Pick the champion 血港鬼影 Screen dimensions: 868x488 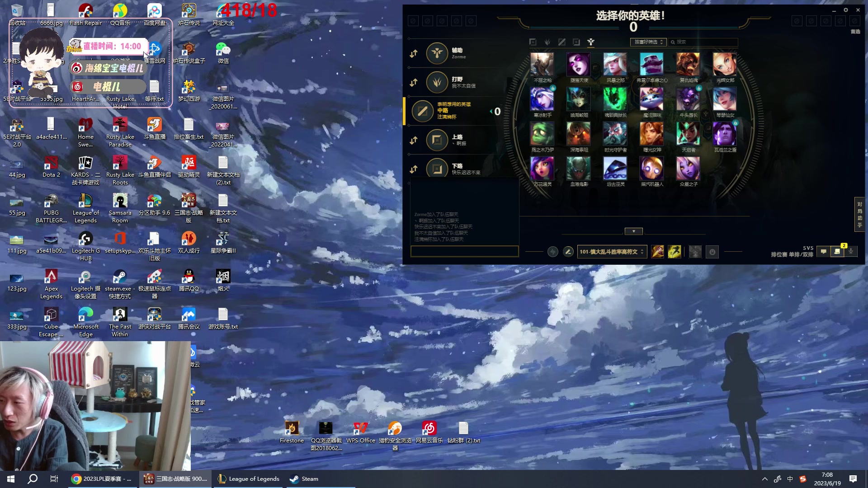point(579,168)
